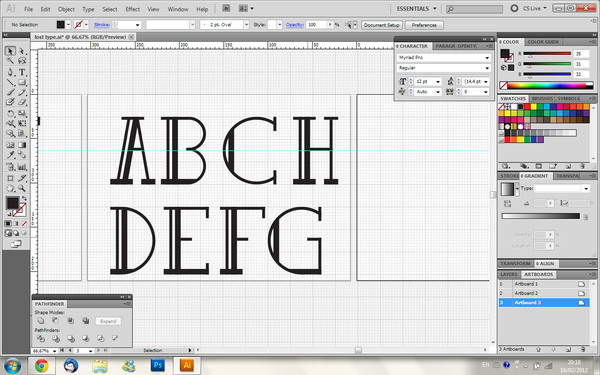Click the Document Setup button
This screenshot has width=600, height=375.
[x=382, y=25]
